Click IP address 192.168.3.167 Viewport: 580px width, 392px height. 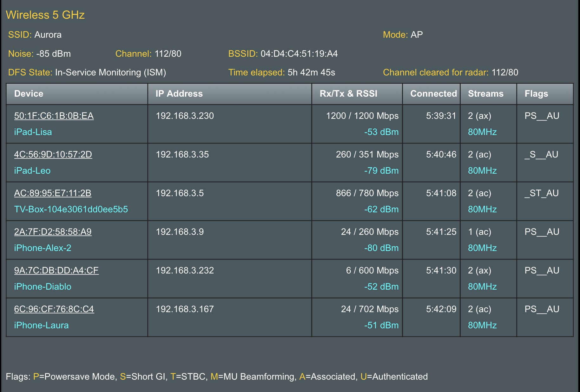185,309
